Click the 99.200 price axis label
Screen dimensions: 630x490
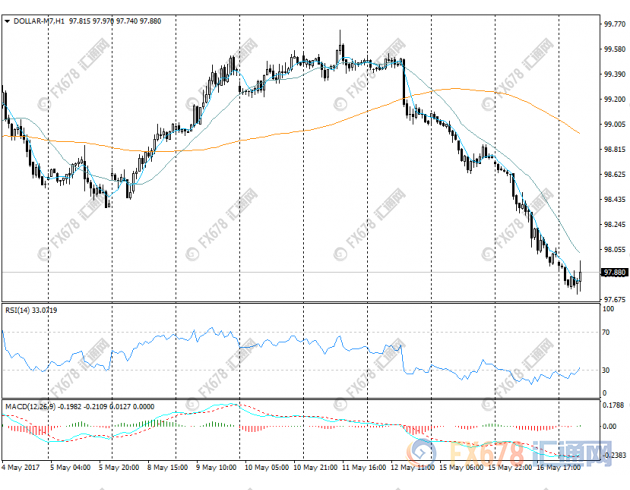coord(613,99)
